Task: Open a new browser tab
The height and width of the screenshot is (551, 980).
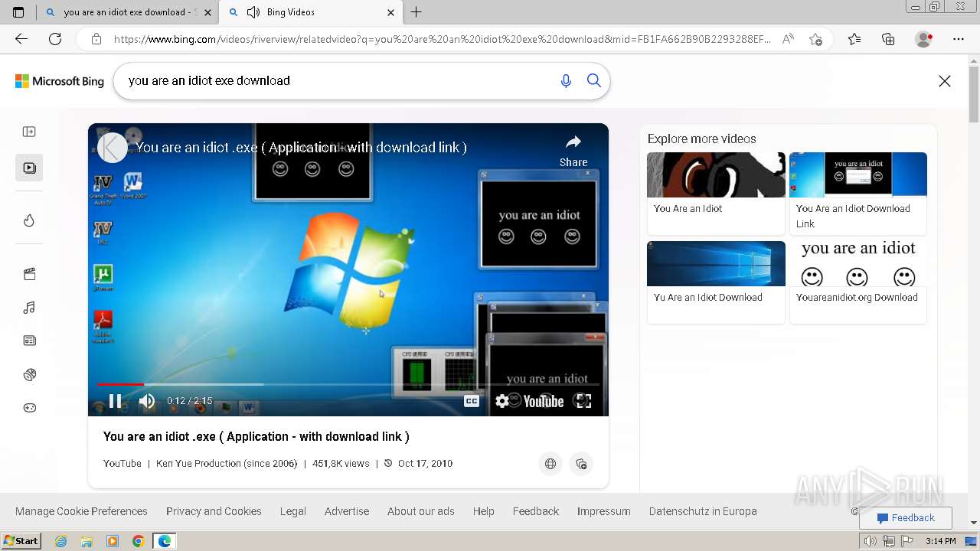Action: (x=416, y=12)
